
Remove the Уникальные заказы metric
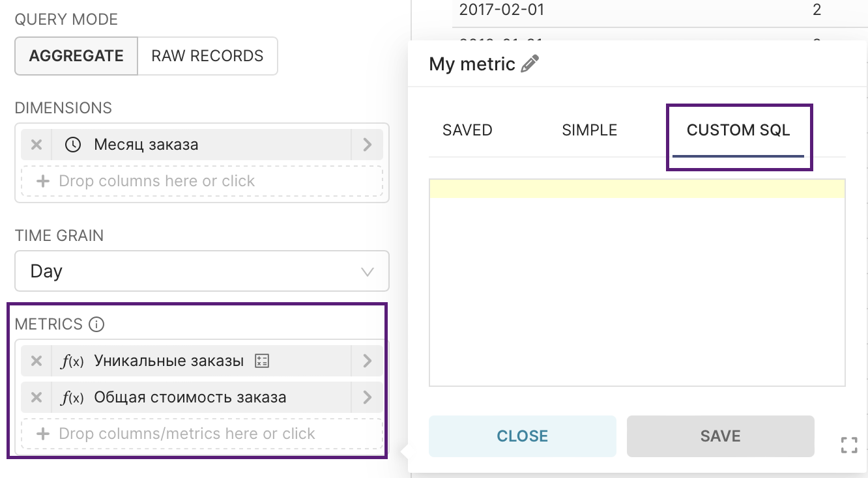click(x=36, y=361)
